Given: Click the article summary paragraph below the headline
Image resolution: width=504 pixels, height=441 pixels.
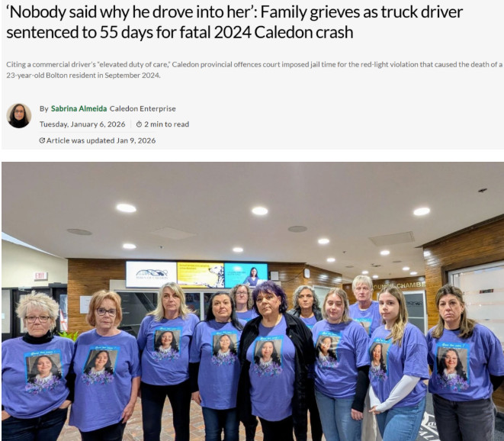Looking at the screenshot, I should click(x=254, y=69).
